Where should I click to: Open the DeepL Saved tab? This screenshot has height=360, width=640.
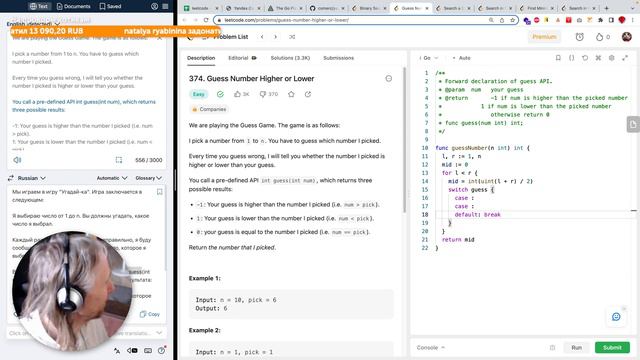110,6
